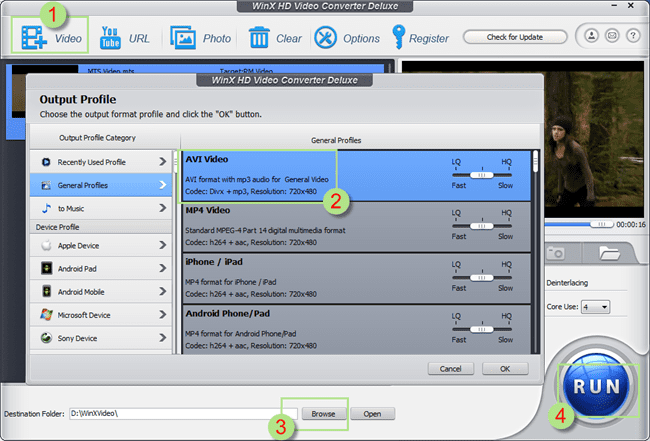Adjust AVI Video quality slider
Screen dimensions: 650x441
(x=482, y=175)
